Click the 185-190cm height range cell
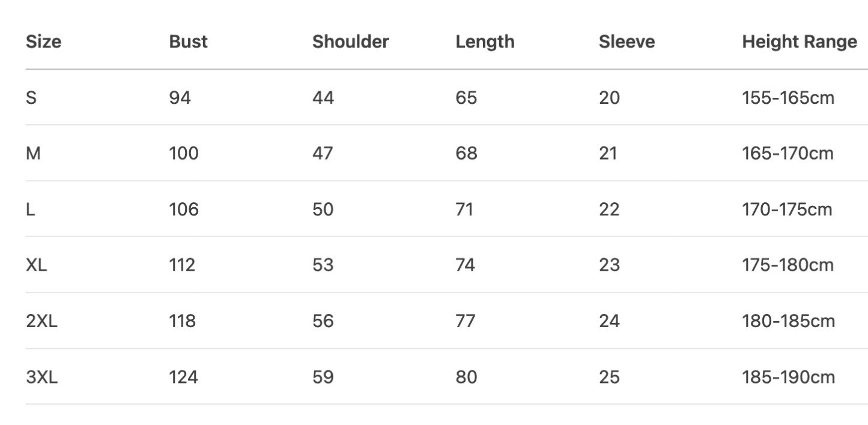 tap(788, 377)
